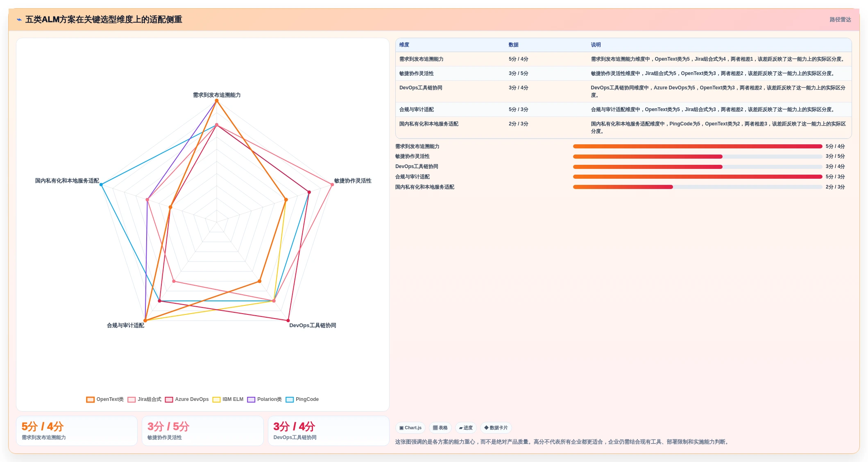Viewport: 868px width, 462px height.
Task: Click the 数据卡片 tag chip
Action: (x=496, y=428)
